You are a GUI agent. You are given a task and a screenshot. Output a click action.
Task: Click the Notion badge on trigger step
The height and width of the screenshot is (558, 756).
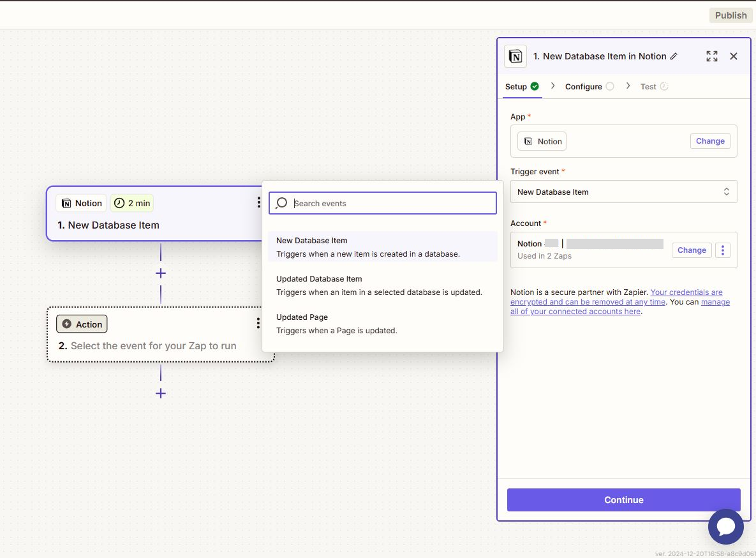82,203
